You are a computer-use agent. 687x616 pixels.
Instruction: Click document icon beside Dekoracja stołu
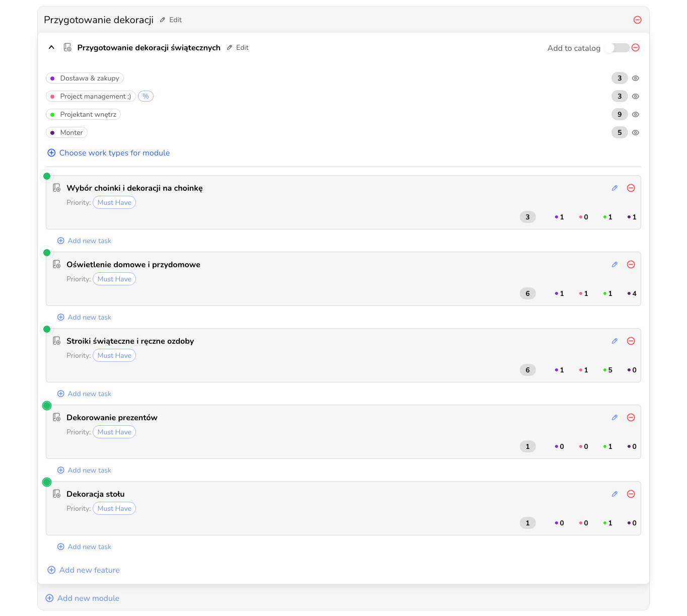tap(57, 494)
